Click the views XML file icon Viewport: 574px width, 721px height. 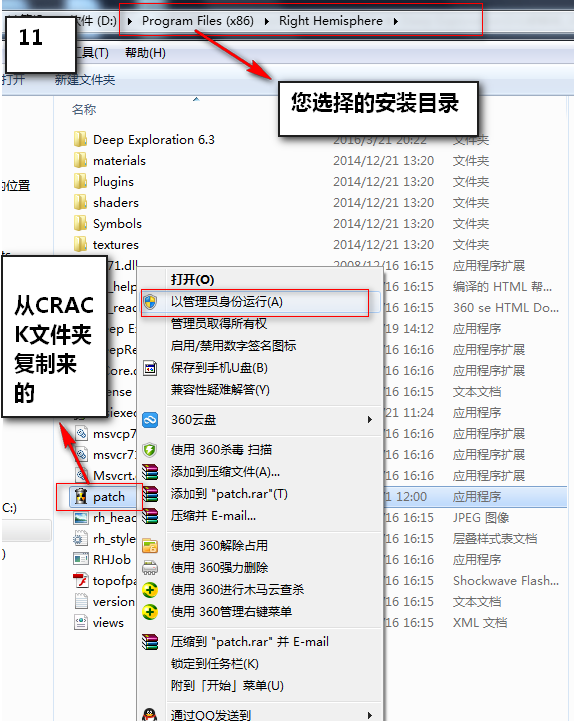(80, 622)
